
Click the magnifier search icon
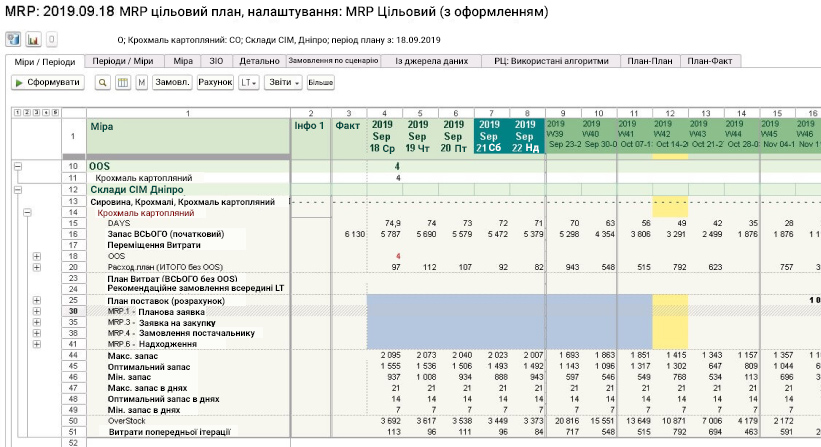click(x=103, y=83)
